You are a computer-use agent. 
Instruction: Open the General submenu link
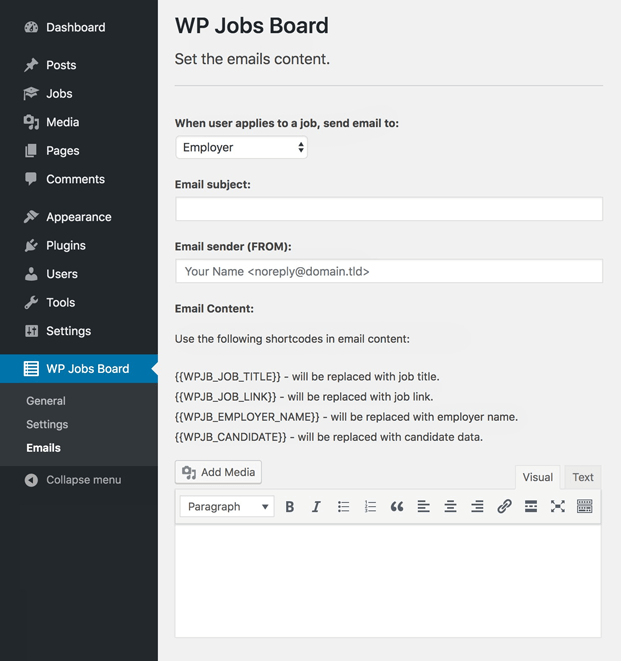[46, 401]
